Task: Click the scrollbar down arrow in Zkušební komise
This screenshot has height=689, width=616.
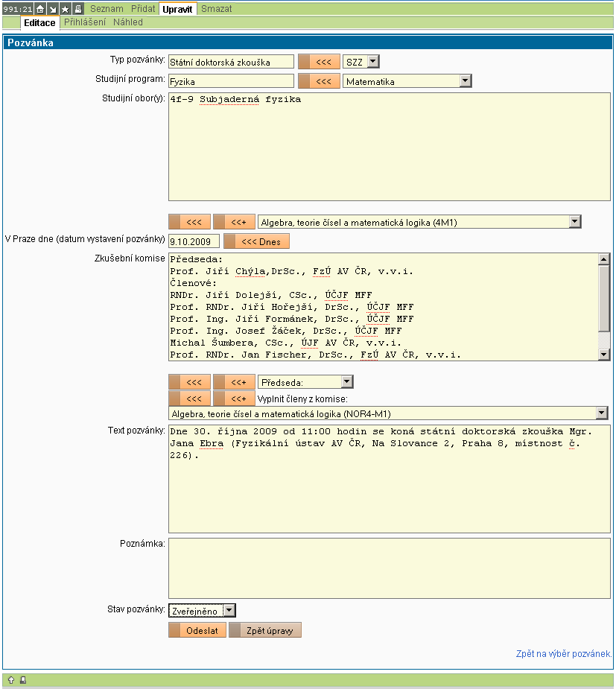Action: coord(603,355)
